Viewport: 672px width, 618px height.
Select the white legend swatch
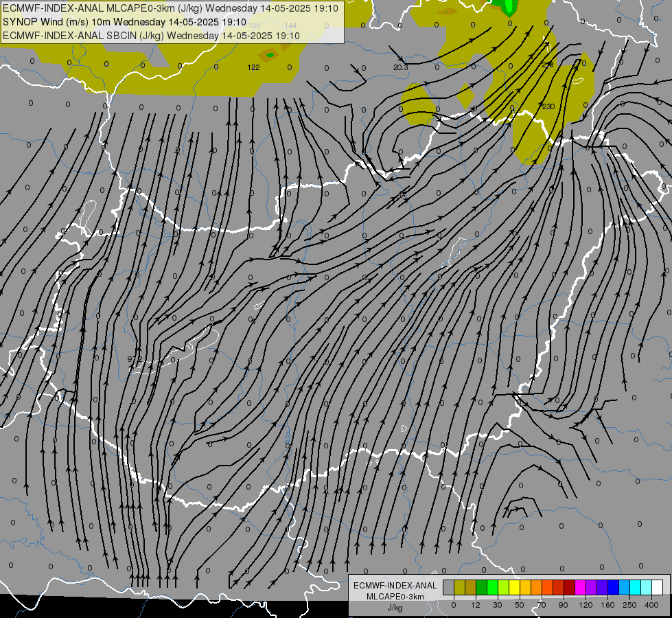[x=658, y=587]
